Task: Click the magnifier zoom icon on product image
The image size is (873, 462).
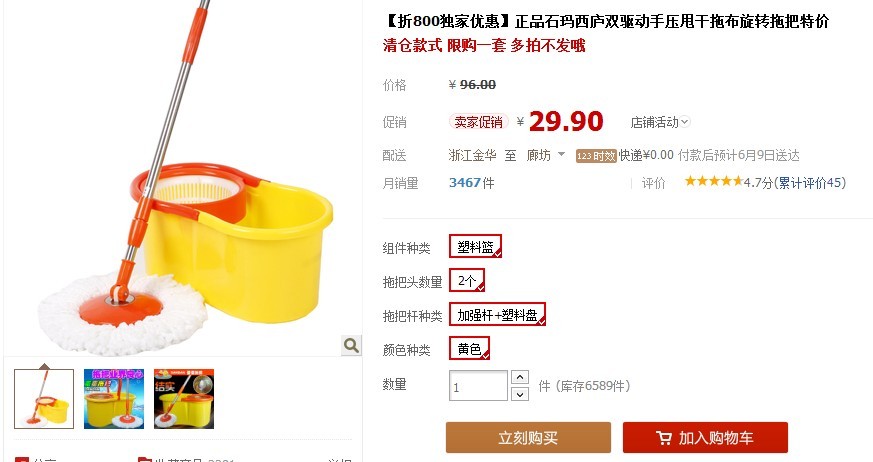Action: point(351,346)
